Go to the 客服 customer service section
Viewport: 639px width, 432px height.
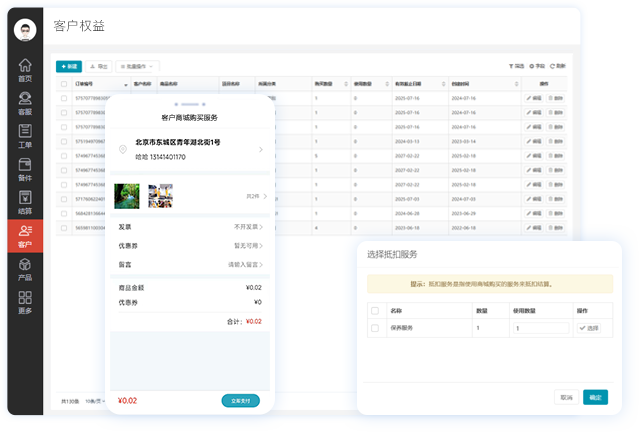click(x=25, y=104)
